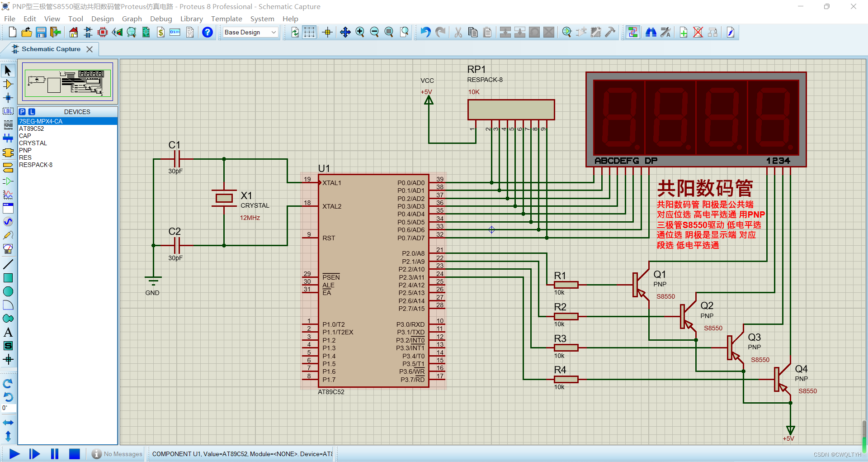
Task: Click the four-digit seven-segment display
Action: [696, 119]
